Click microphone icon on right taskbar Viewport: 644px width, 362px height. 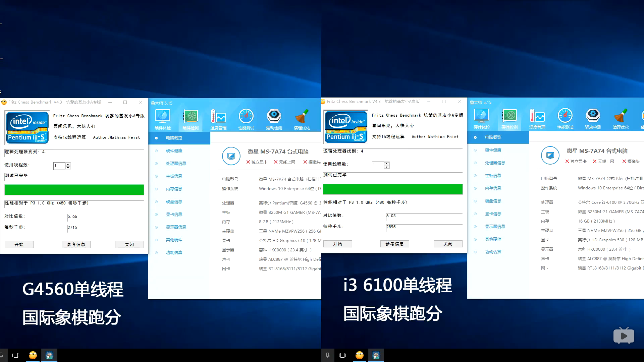327,355
